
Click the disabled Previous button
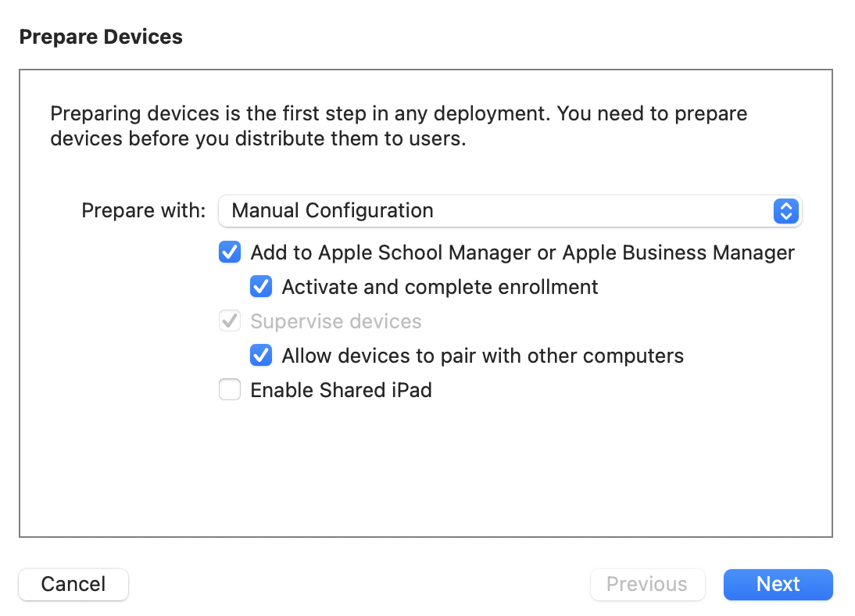coord(647,584)
